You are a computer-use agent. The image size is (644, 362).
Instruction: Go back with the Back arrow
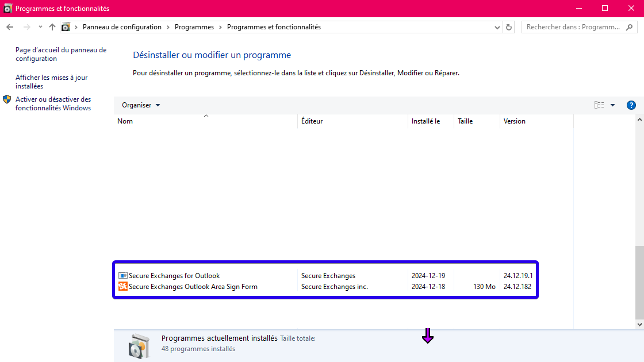point(10,27)
